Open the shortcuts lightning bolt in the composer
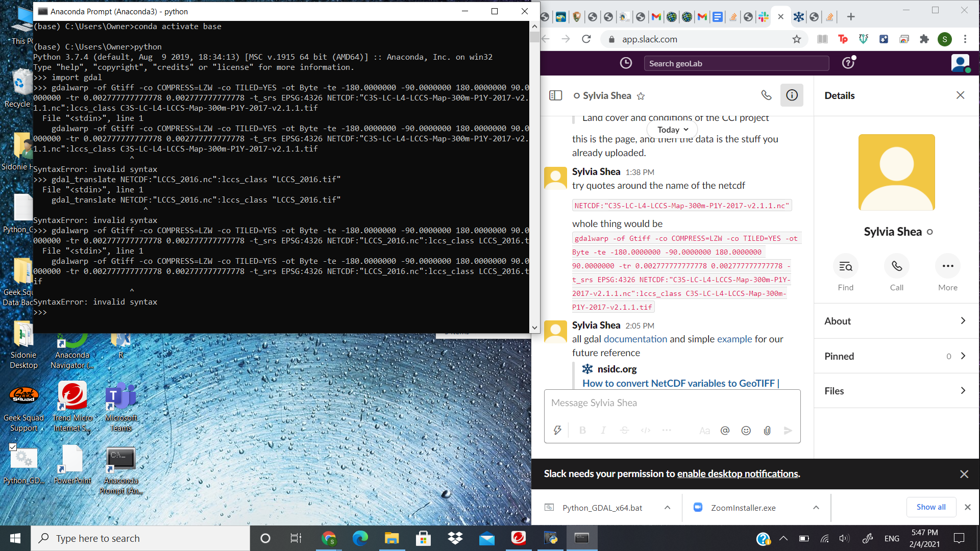 click(x=557, y=430)
